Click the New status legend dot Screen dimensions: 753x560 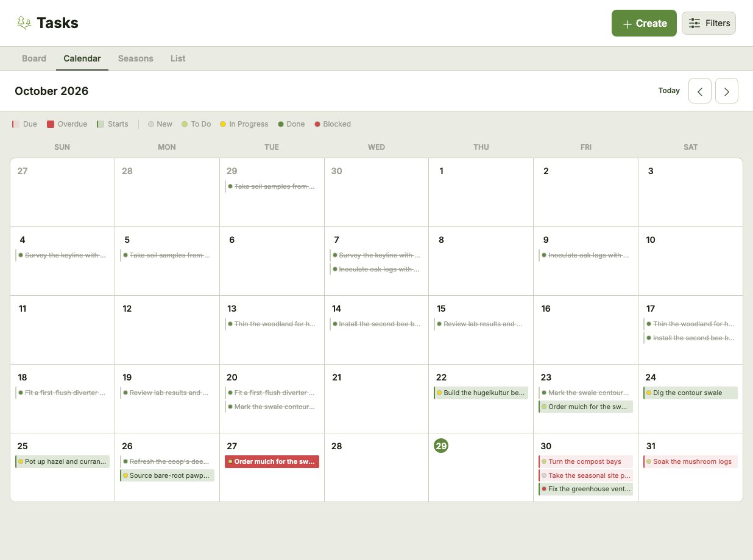(151, 124)
